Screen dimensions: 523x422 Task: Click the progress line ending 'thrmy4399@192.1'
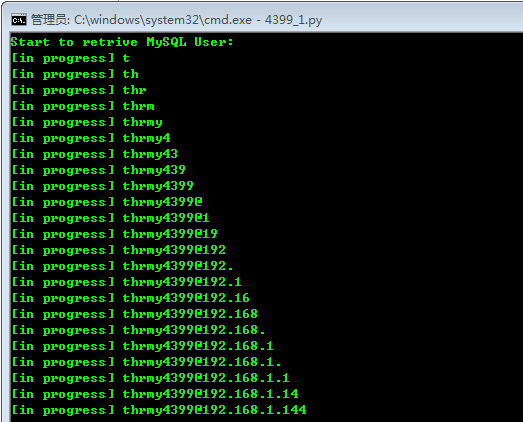[126, 282]
